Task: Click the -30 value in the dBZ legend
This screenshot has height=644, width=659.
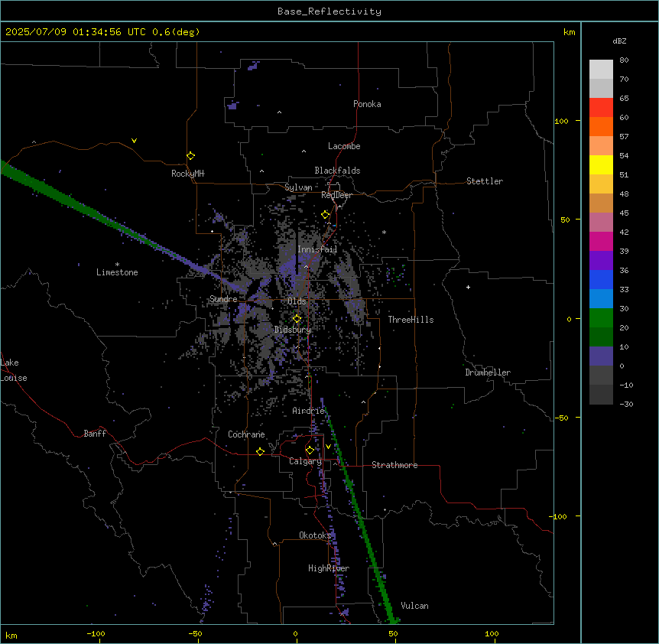Action: coord(626,405)
